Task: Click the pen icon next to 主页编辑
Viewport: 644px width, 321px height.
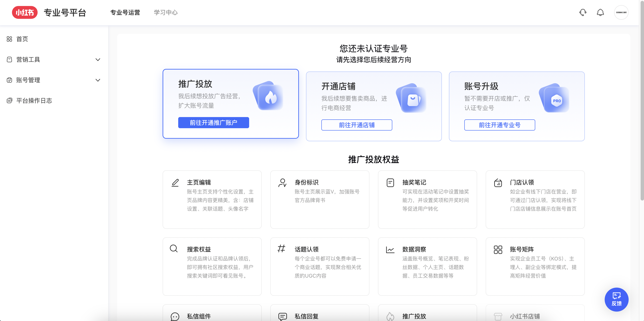Action: click(175, 183)
